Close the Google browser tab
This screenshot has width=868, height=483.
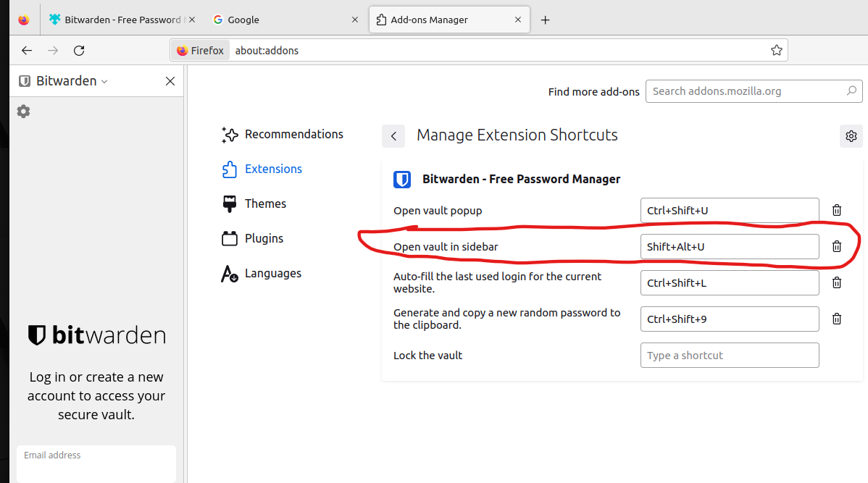355,20
